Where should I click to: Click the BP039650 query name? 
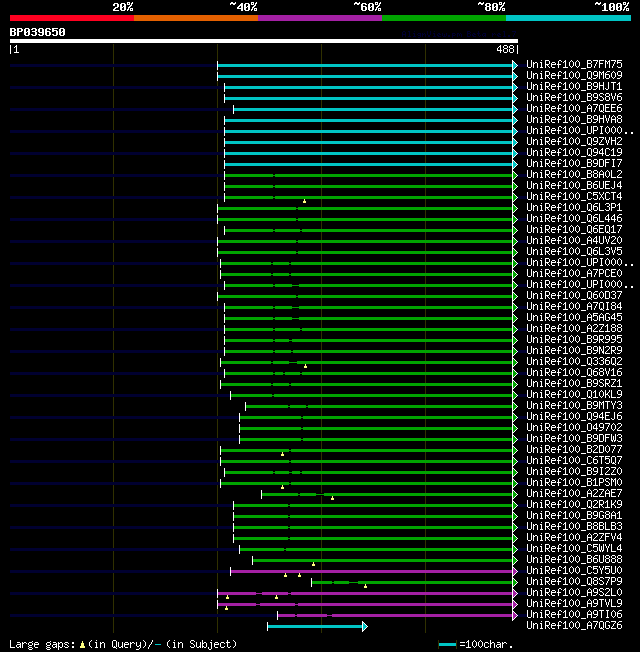(37, 32)
